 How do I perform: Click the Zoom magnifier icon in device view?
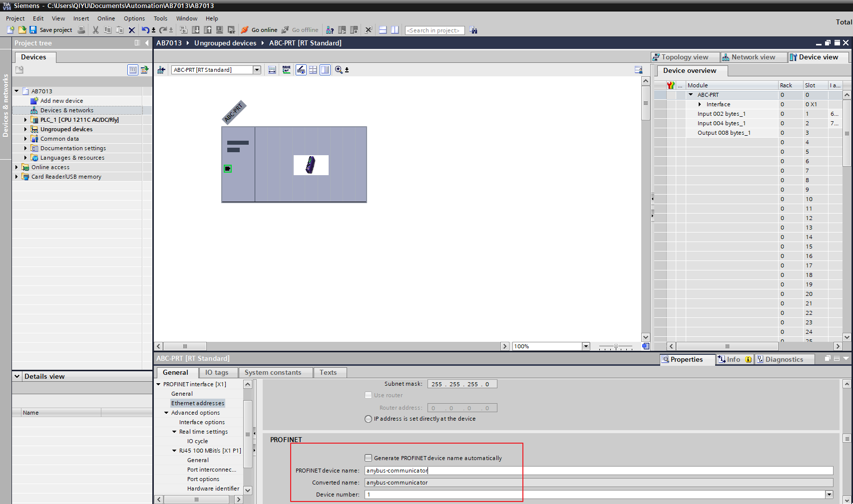[339, 70]
